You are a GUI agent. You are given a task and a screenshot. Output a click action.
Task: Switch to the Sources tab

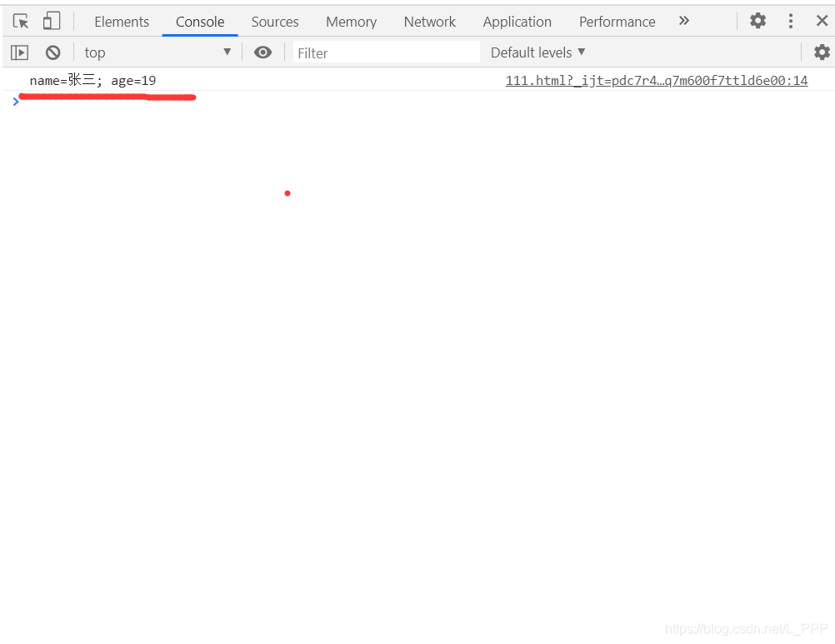[x=275, y=22]
